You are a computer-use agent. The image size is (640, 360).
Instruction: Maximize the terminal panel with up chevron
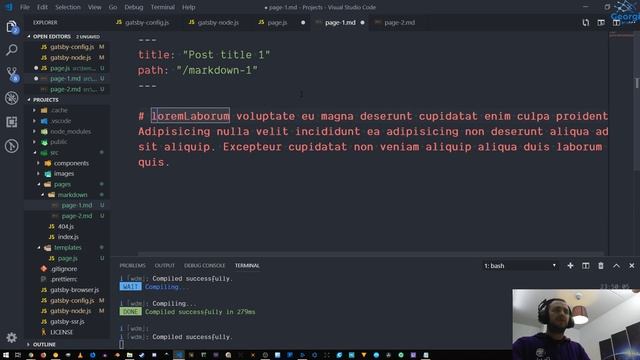(x=616, y=266)
